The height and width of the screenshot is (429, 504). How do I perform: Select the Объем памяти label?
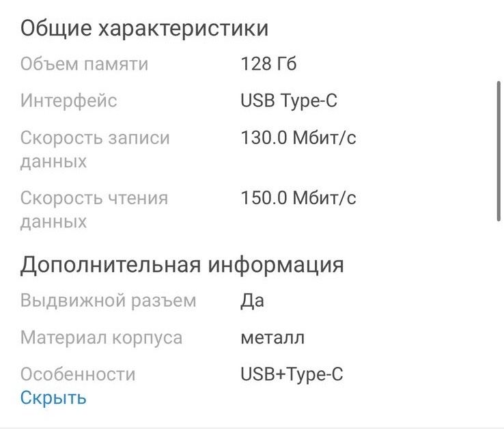click(x=84, y=65)
